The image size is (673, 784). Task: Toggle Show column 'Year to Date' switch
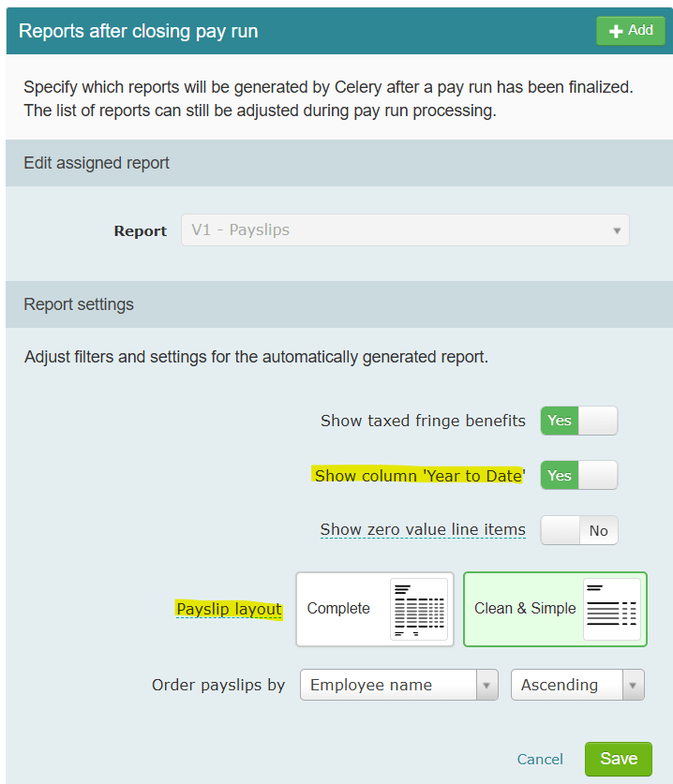(579, 475)
